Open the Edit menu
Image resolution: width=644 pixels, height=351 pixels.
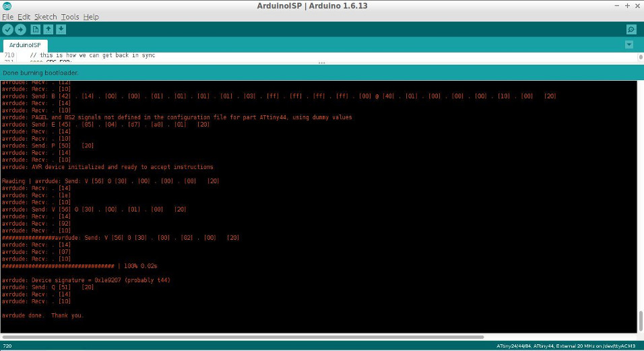coord(24,17)
